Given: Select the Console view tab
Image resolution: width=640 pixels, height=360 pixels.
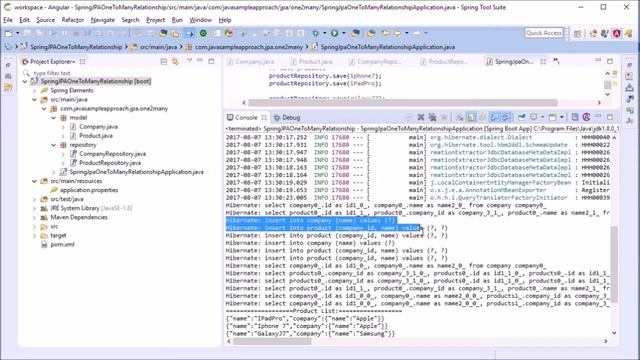Looking at the screenshot, I should pyautogui.click(x=247, y=118).
